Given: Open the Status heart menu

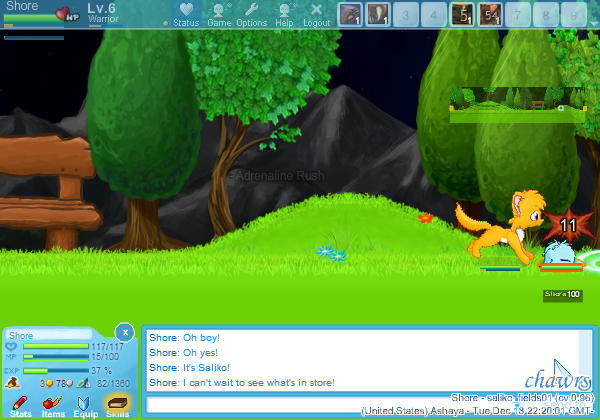Looking at the screenshot, I should [x=186, y=14].
